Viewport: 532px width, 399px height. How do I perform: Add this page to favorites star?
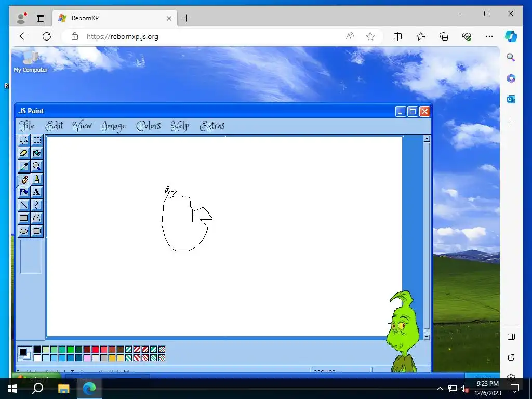click(x=370, y=36)
